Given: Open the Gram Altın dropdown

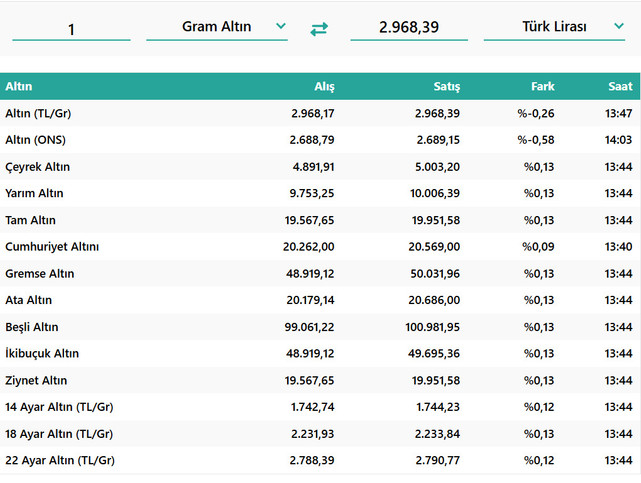Looking at the screenshot, I should pyautogui.click(x=217, y=27).
